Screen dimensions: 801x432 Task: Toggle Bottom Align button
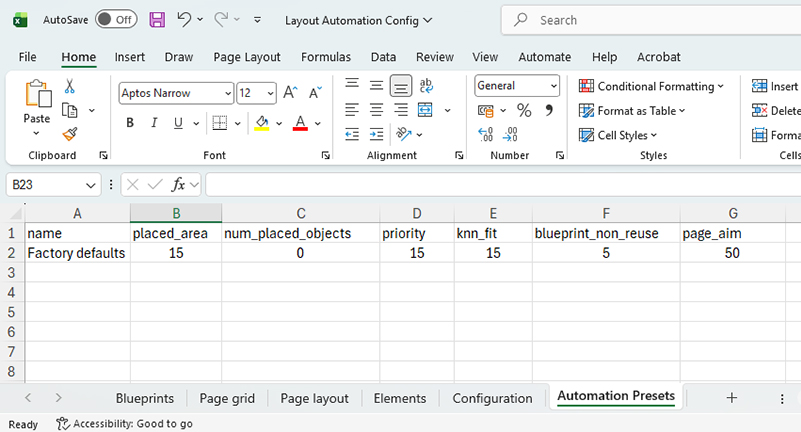click(x=400, y=86)
